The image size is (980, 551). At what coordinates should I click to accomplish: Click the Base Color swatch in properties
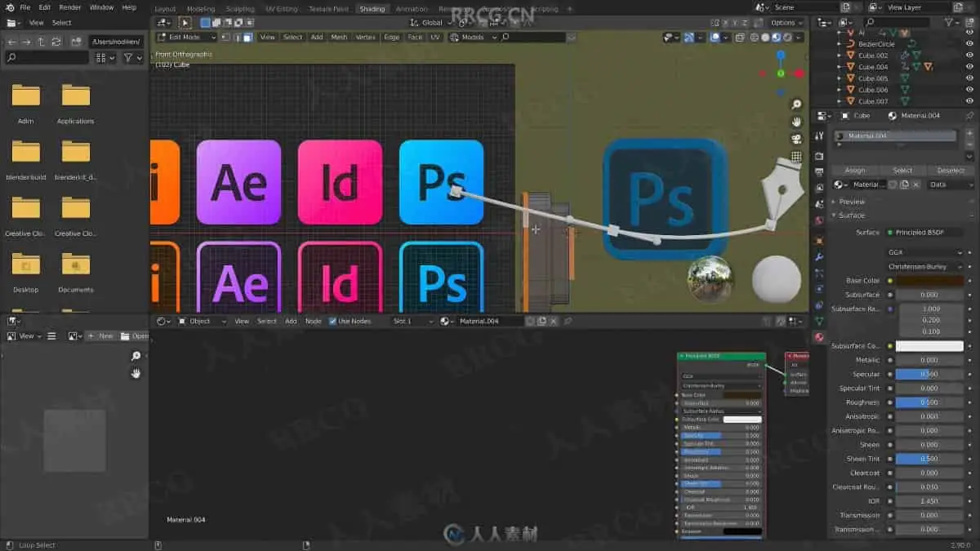click(929, 281)
